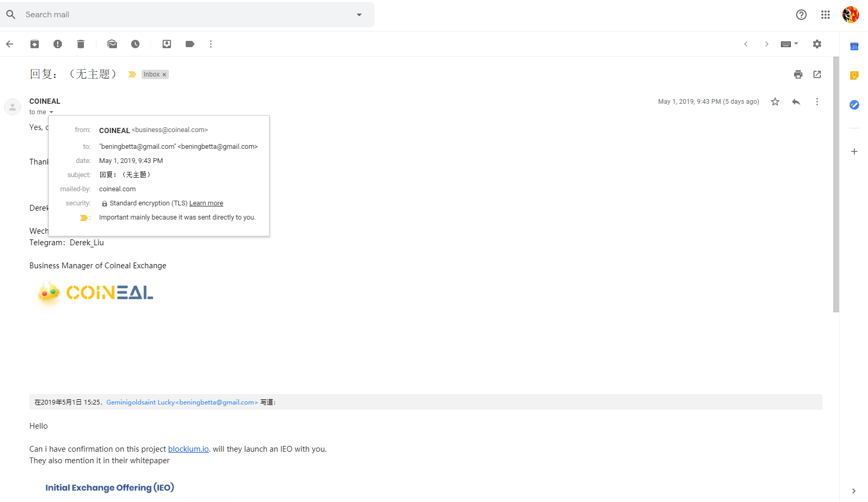868x502 pixels.
Task: Open email in new window
Action: click(817, 74)
